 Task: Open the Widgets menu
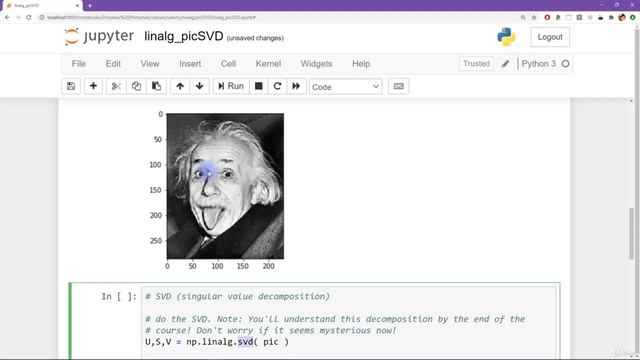tap(316, 64)
